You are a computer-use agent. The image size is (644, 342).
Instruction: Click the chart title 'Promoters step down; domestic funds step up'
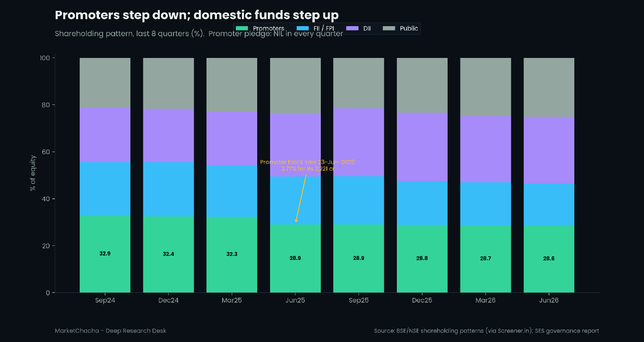[197, 15]
